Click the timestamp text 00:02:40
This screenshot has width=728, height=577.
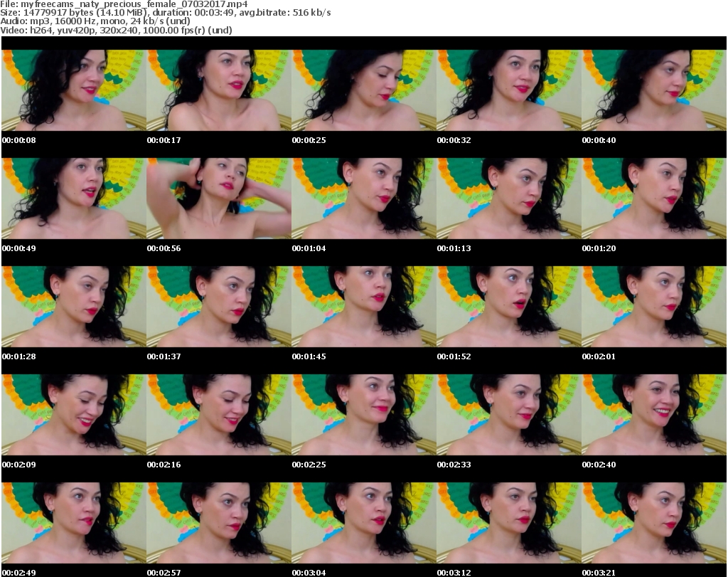click(599, 465)
